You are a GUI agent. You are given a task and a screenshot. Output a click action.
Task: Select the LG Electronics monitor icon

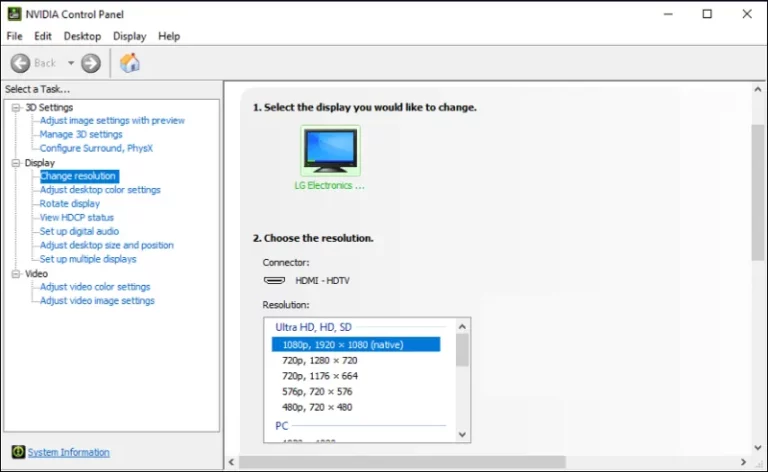click(331, 150)
